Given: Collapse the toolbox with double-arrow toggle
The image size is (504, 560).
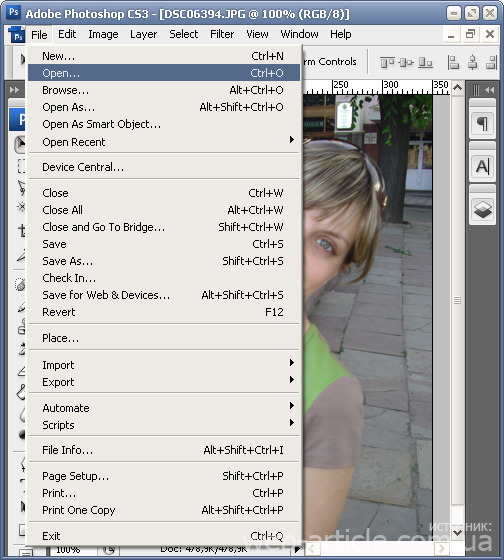Looking at the screenshot, I should (x=14, y=90).
